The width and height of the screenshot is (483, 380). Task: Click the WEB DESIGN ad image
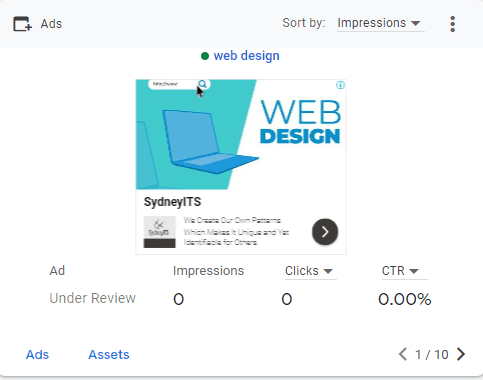click(x=241, y=135)
